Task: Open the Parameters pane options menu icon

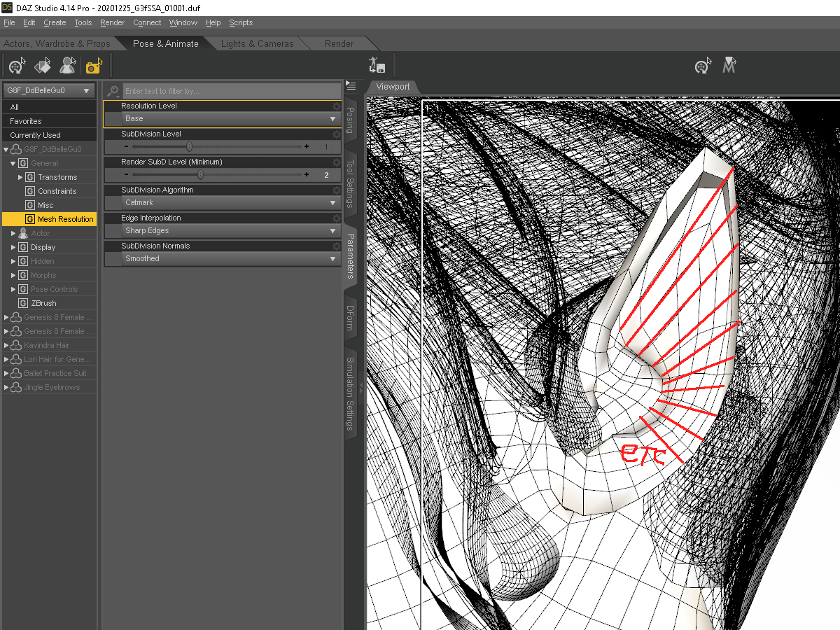Action: pyautogui.click(x=351, y=86)
